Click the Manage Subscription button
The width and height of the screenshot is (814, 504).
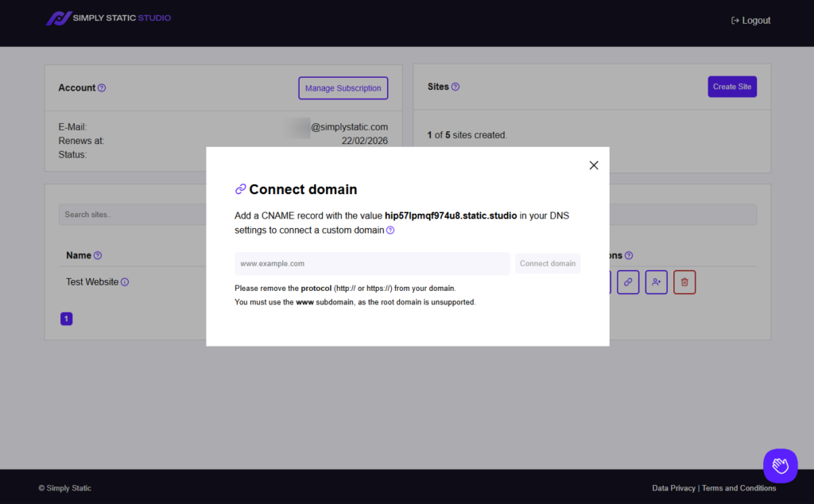(343, 88)
